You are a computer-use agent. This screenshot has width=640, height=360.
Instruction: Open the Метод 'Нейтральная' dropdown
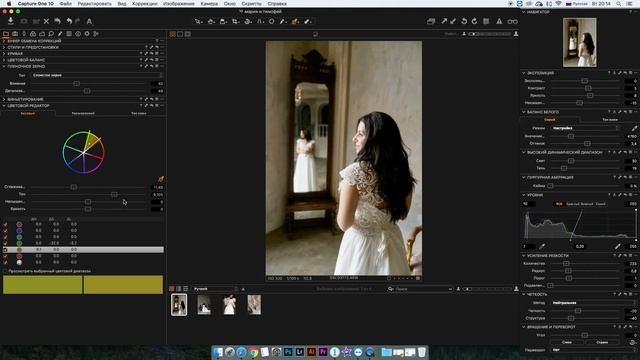(x=593, y=303)
